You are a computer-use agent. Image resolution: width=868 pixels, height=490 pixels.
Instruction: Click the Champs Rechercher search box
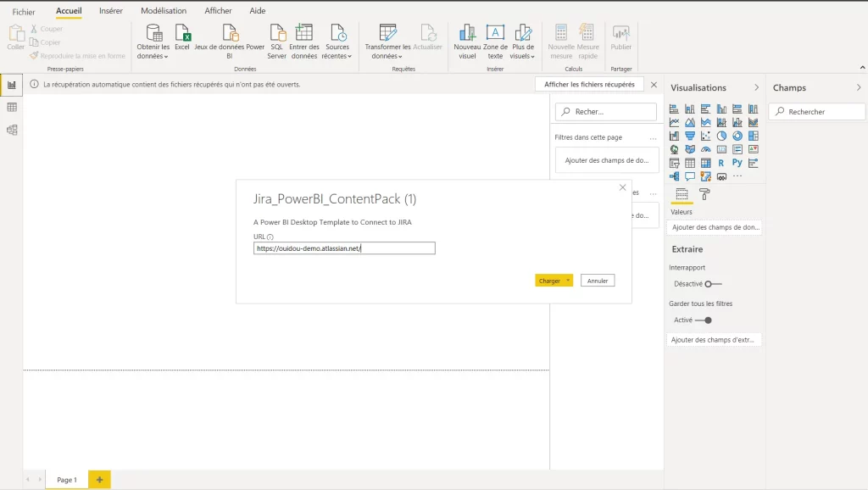pyautogui.click(x=816, y=111)
